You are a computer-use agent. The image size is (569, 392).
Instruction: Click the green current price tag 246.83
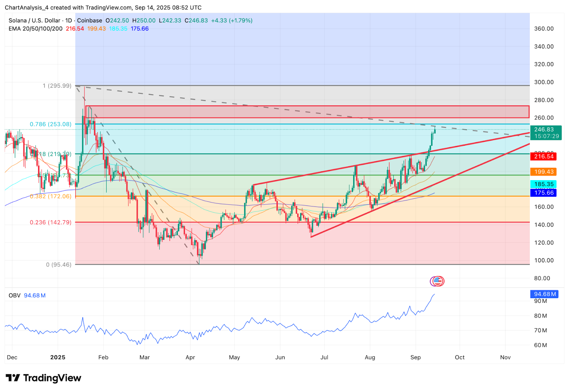(x=546, y=133)
